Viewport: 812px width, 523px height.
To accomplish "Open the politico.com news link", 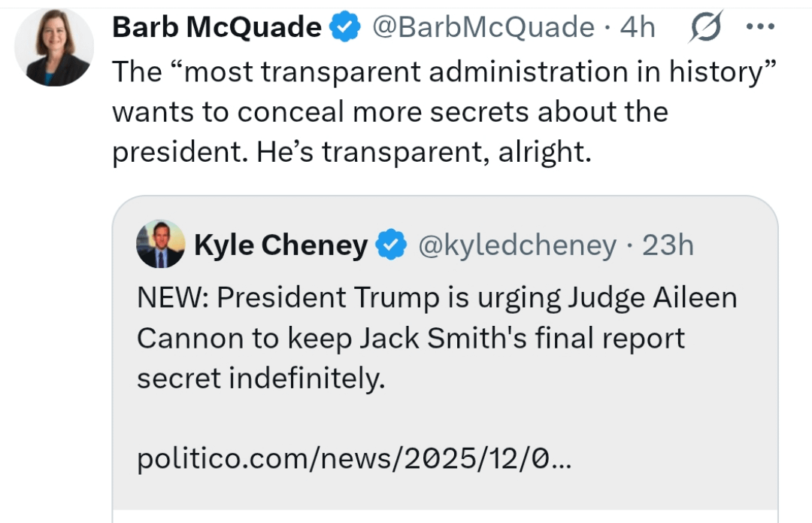I will pyautogui.click(x=353, y=459).
